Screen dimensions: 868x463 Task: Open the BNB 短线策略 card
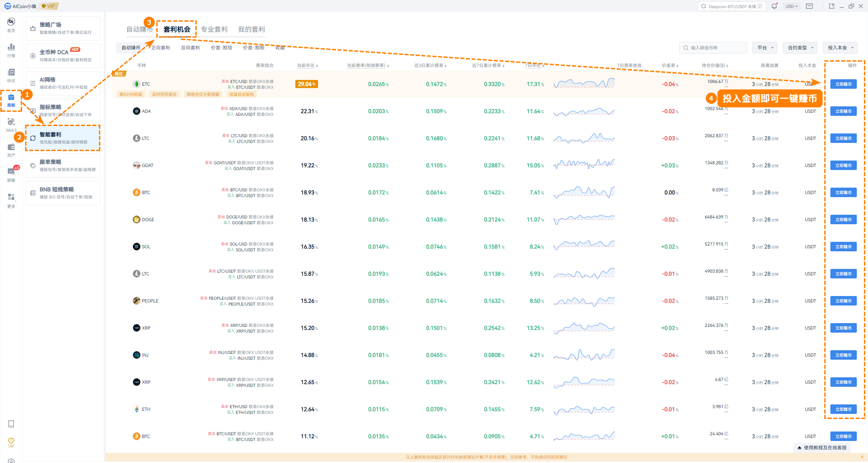(63, 193)
